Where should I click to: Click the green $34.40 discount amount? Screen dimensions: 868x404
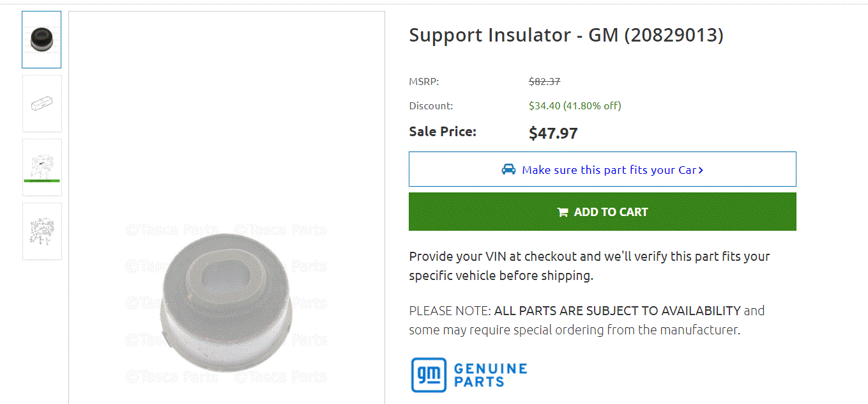[544, 105]
